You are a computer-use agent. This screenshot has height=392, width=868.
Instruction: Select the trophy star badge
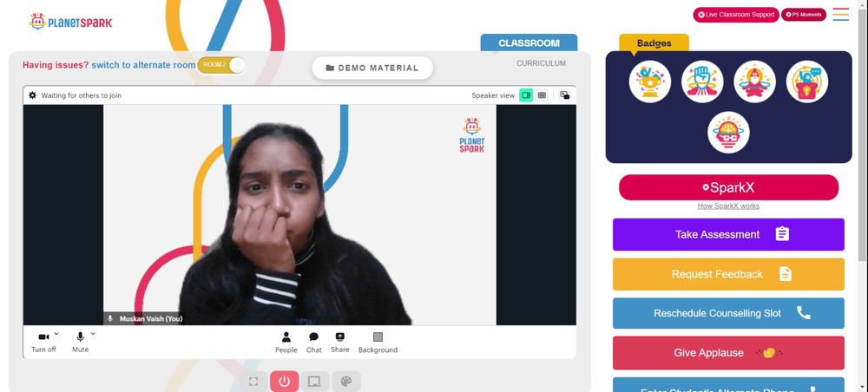point(650,82)
